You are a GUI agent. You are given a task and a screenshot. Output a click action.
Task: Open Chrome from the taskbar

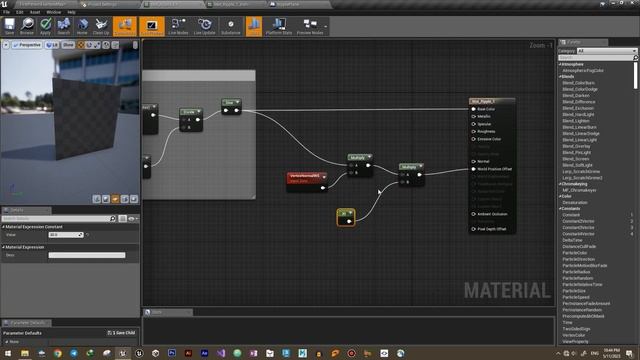[x=58, y=353]
